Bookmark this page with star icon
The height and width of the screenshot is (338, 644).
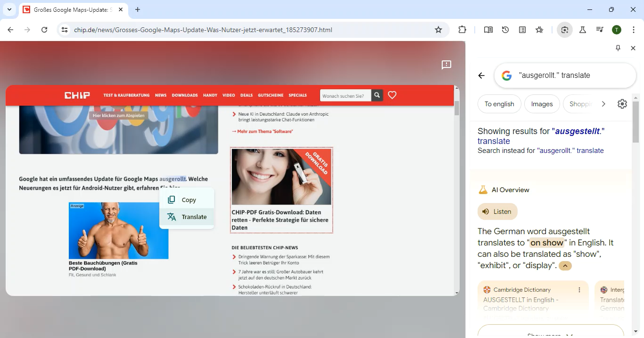438,30
